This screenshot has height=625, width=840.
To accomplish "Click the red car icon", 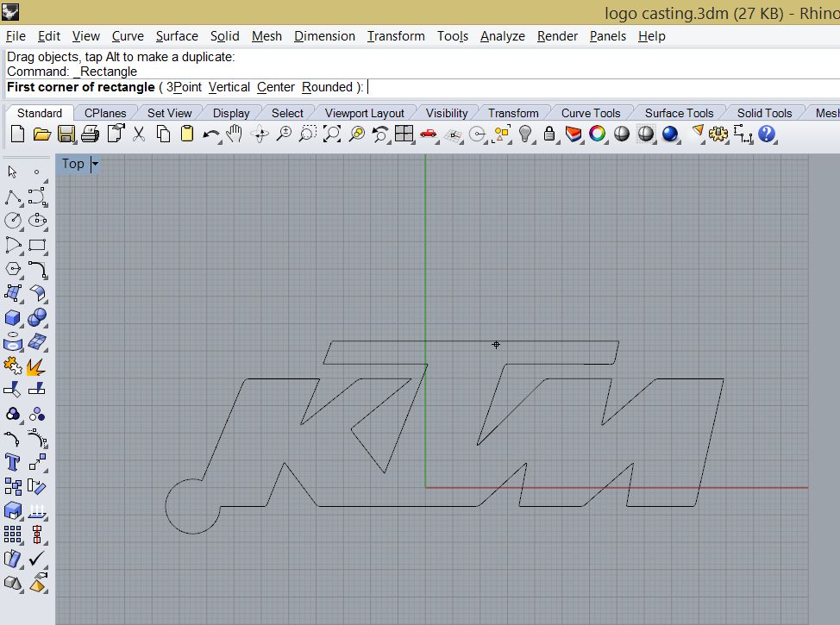I will tap(428, 134).
